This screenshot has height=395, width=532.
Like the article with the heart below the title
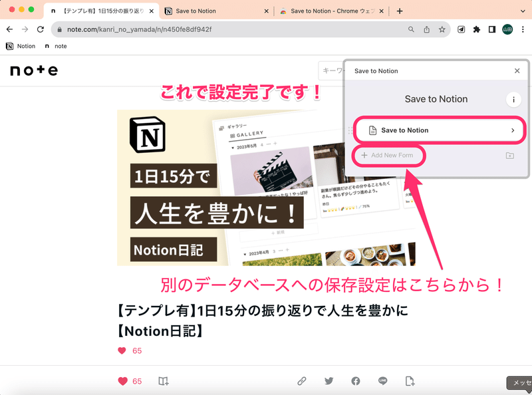tap(122, 350)
